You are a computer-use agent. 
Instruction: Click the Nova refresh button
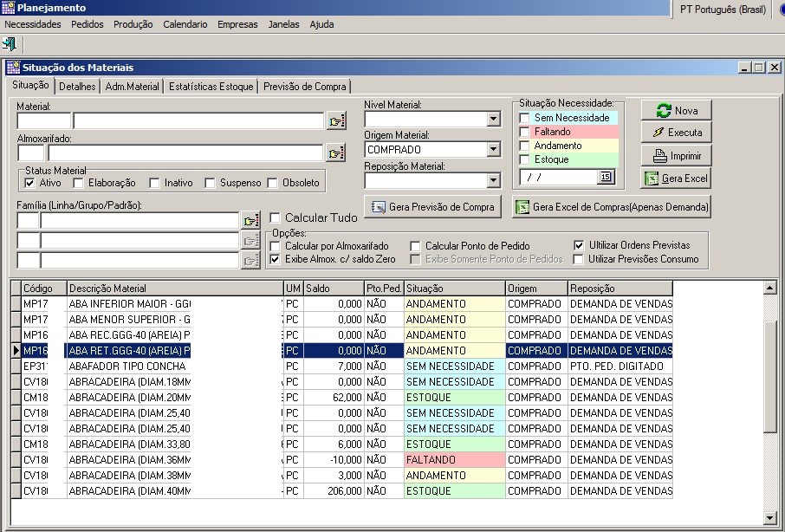click(676, 110)
